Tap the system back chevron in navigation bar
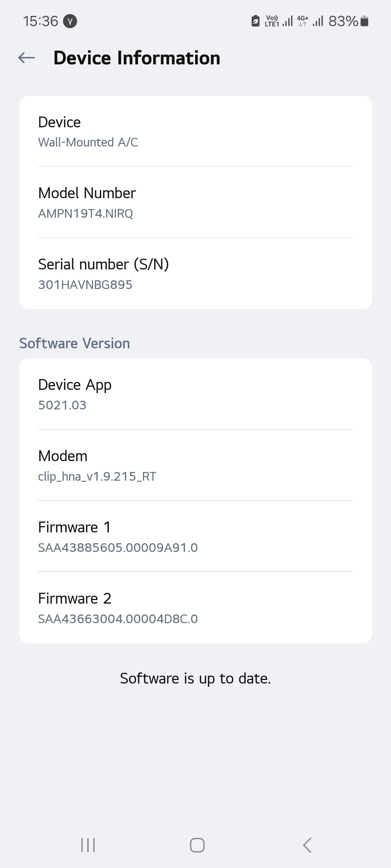 [x=307, y=845]
